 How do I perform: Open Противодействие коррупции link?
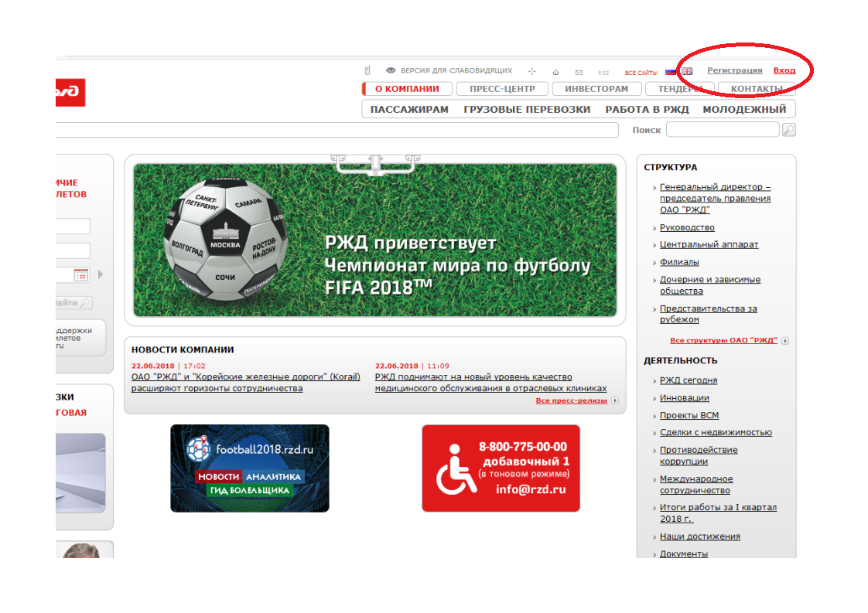tap(699, 456)
